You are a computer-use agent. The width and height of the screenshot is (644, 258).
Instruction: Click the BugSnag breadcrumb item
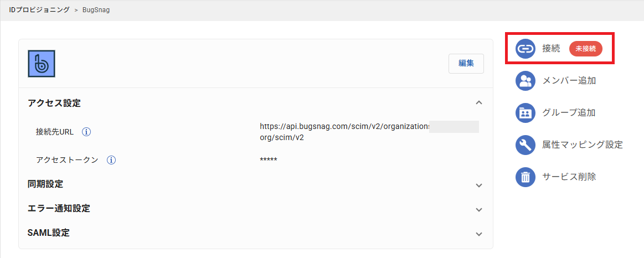tap(96, 9)
